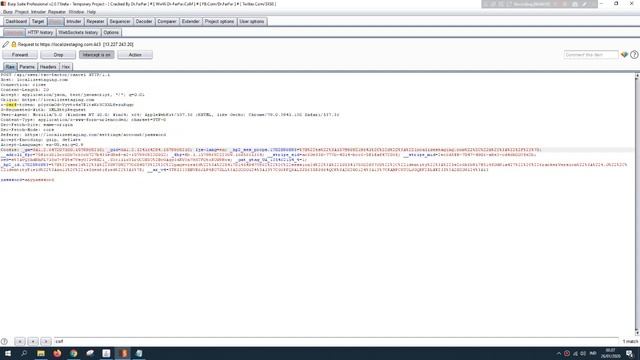Select the Proxy tab
Image resolution: width=640 pixels, height=360 pixels.
point(56,22)
